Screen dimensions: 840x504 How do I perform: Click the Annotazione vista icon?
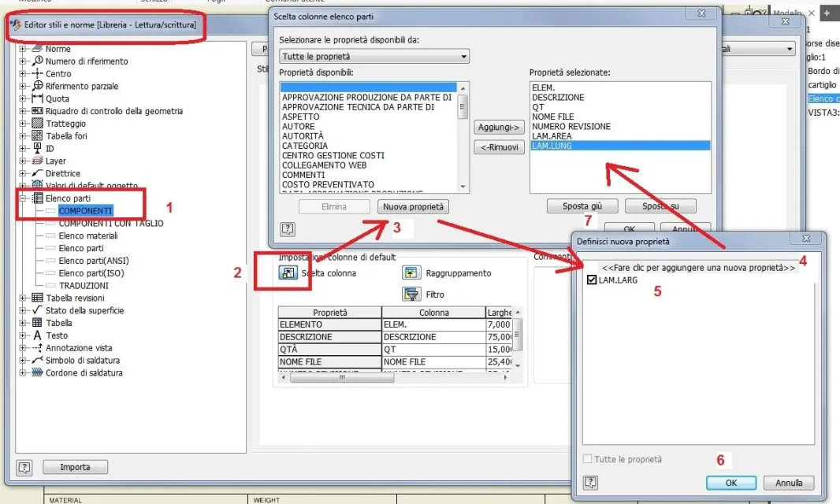point(38,347)
